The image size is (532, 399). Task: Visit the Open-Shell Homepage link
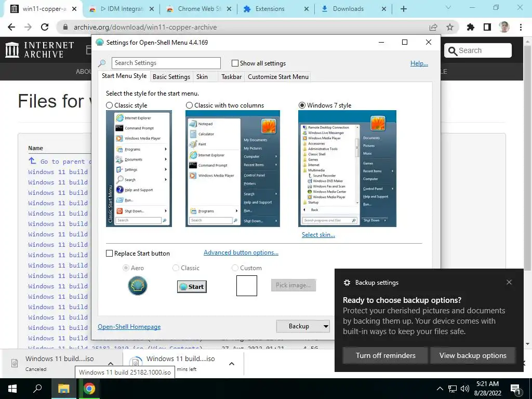129,327
